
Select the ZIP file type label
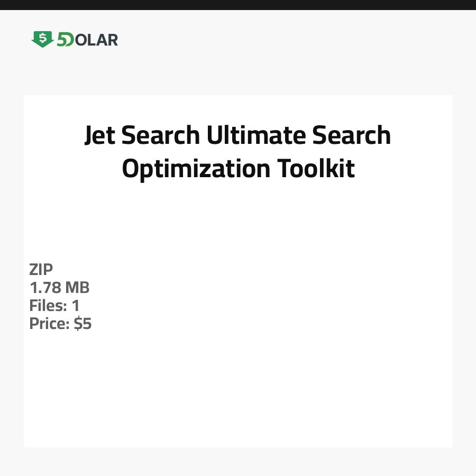[41, 270]
